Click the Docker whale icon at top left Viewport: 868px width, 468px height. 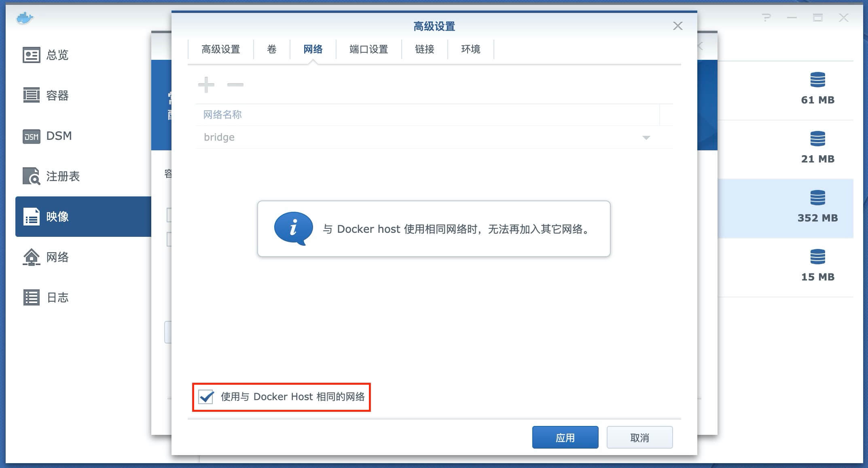(25, 18)
